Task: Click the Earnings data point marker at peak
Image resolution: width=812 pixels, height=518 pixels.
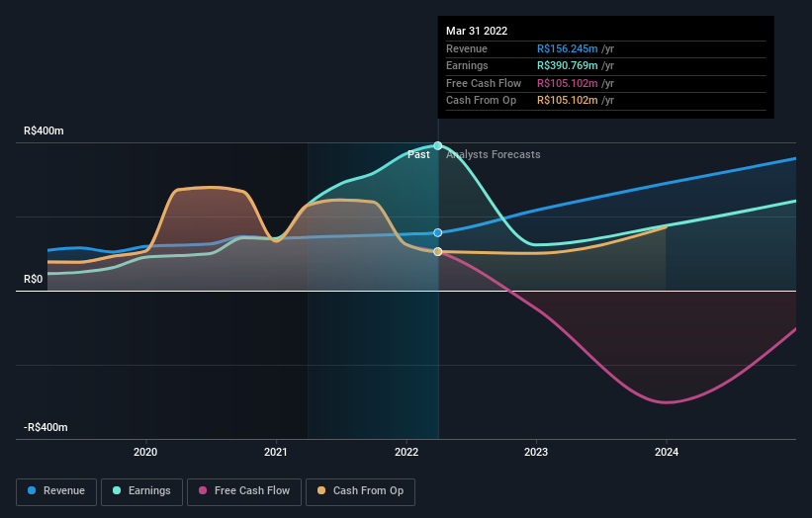Action: pyautogui.click(x=438, y=146)
